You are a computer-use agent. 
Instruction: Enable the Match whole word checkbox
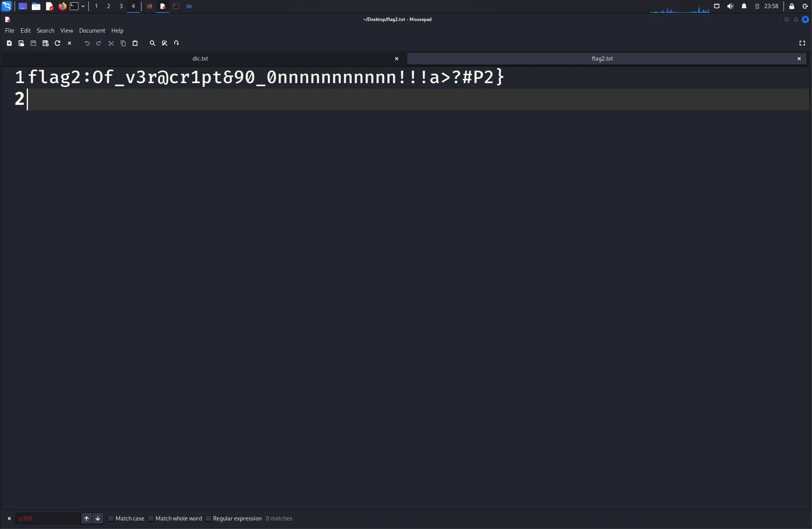[x=151, y=519]
